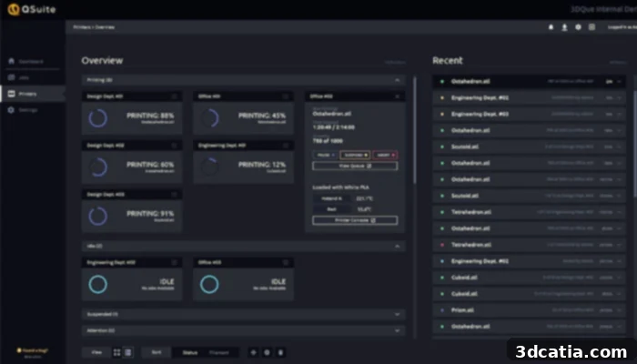Click the icon inside the View Queue button
637x364 pixels.
(369, 166)
